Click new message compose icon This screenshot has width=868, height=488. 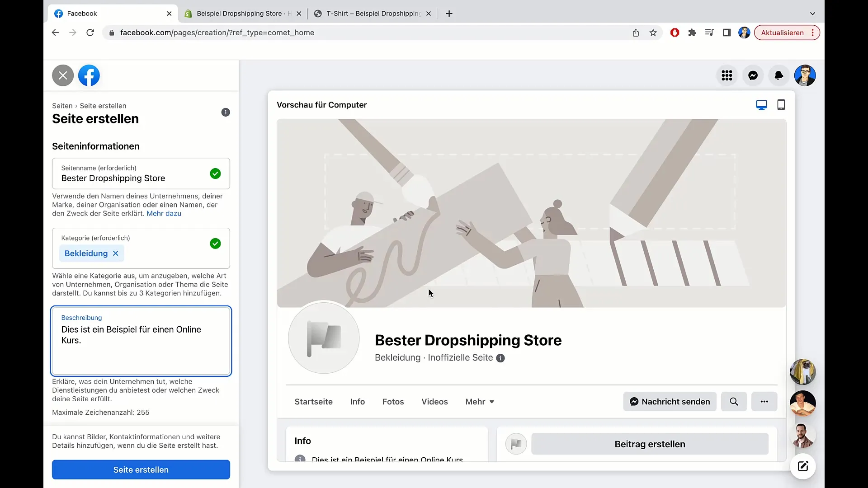click(x=802, y=466)
